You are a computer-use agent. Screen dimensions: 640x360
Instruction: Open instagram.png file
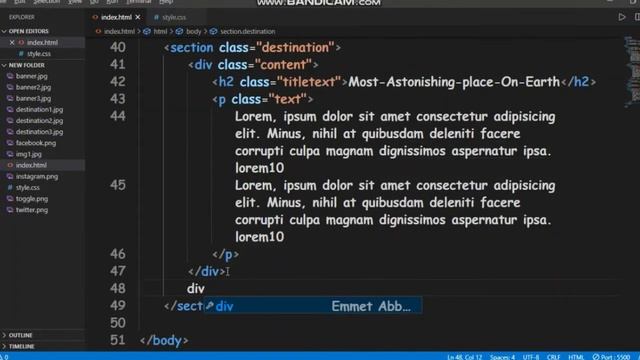tap(37, 176)
